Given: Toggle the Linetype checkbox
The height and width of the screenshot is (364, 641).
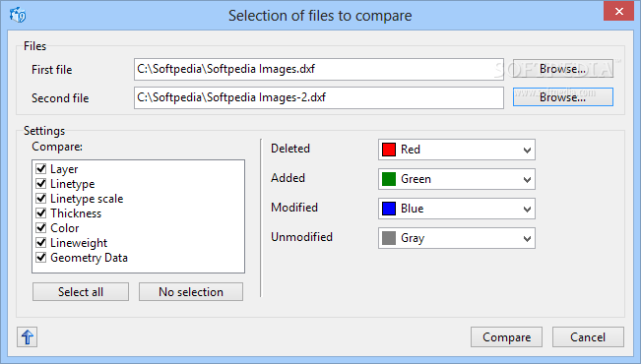Looking at the screenshot, I should point(41,183).
